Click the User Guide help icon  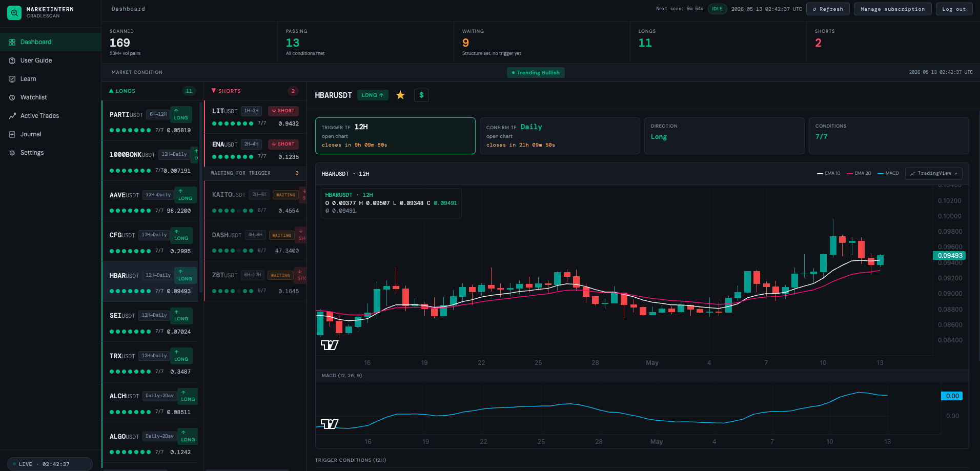[x=12, y=60]
